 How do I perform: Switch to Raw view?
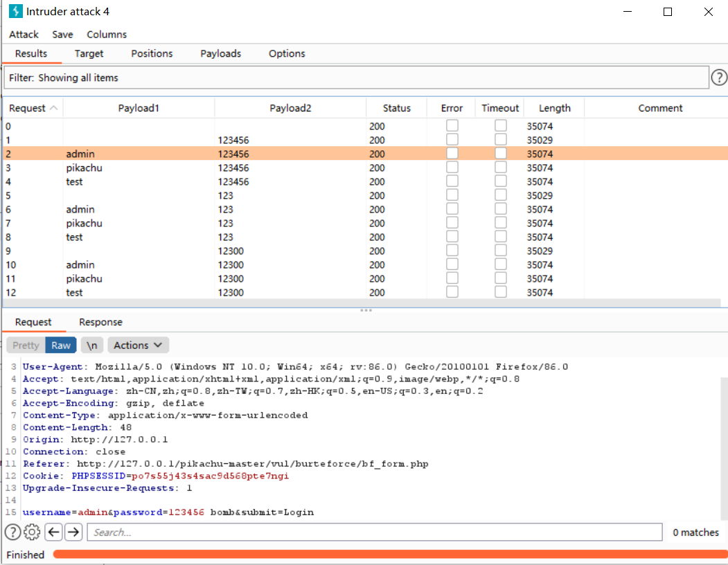61,346
